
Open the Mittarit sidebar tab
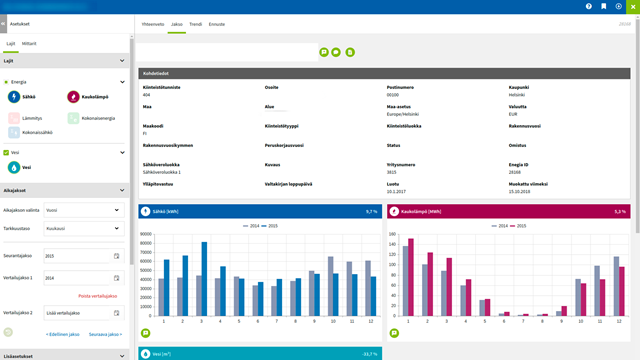29,44
